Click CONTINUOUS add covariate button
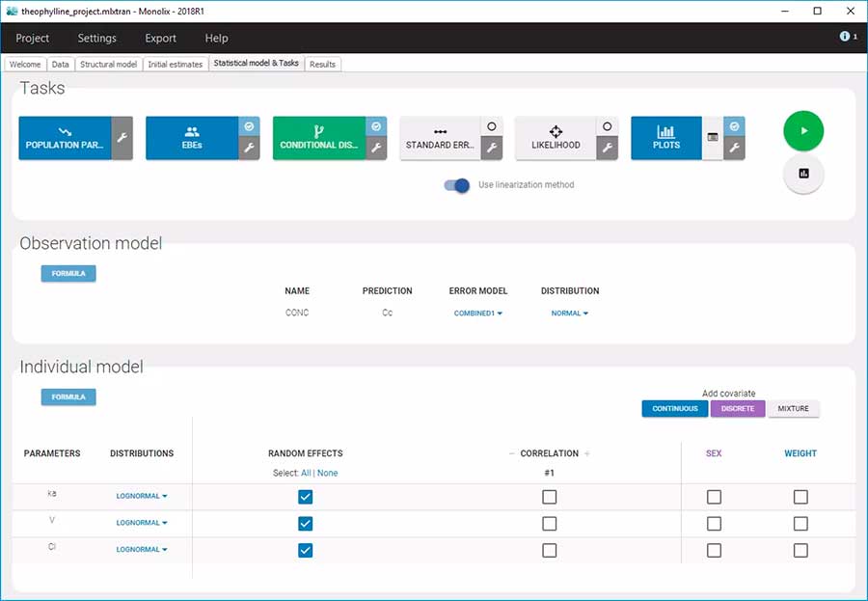This screenshot has width=868, height=601. point(674,409)
